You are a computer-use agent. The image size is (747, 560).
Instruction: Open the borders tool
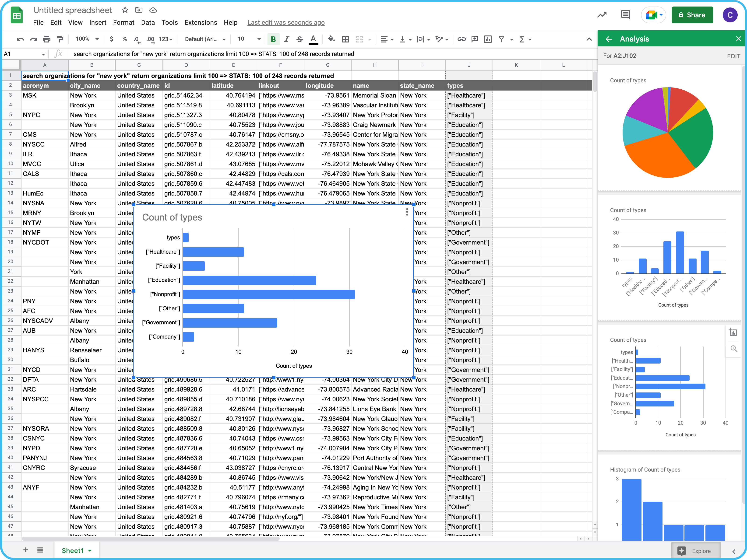[x=345, y=39]
